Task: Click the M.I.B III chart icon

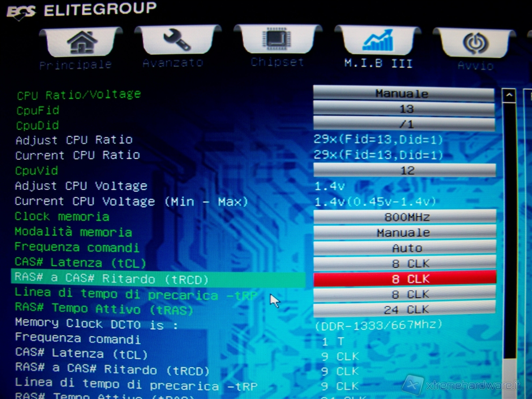Action: [377, 41]
